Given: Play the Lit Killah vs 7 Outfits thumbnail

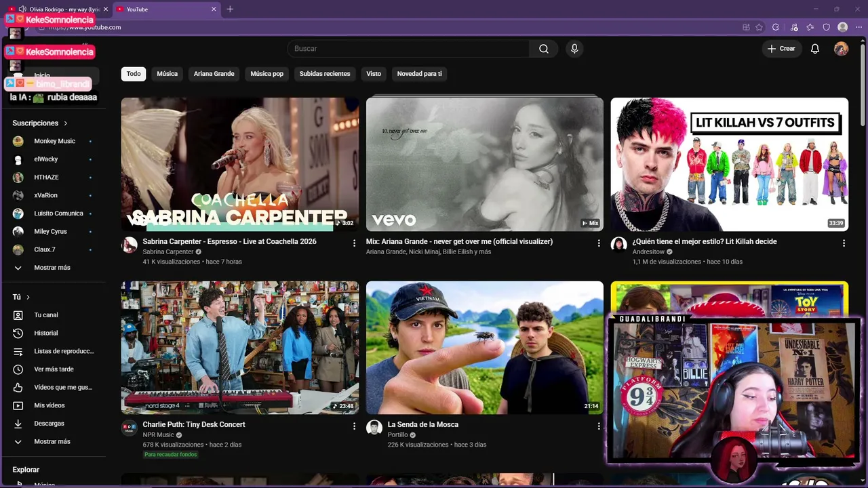Looking at the screenshot, I should 730,165.
